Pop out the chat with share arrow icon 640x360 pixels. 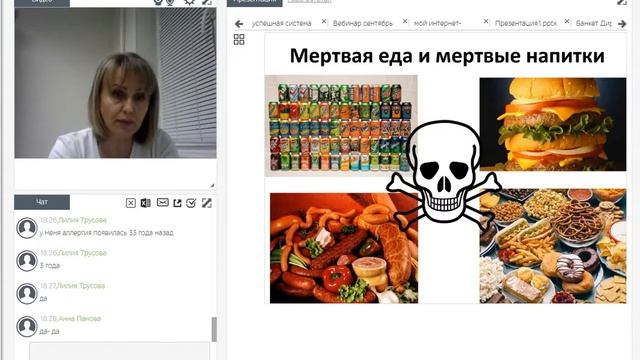tap(177, 203)
